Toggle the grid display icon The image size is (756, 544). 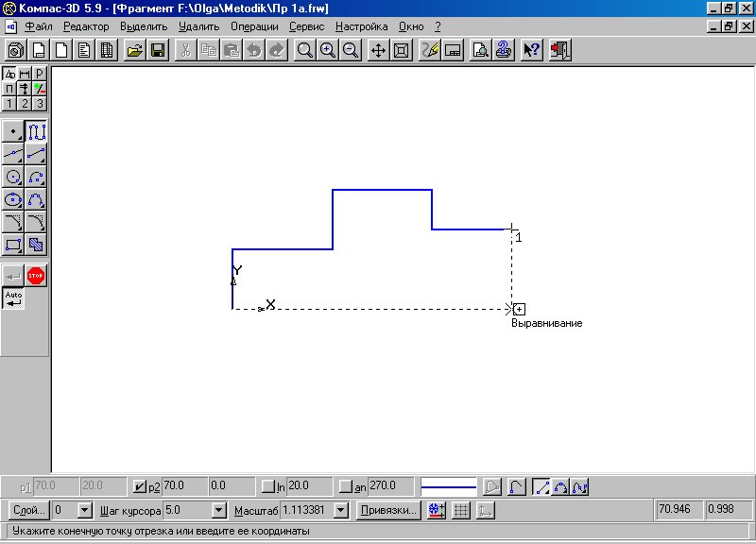[461, 510]
